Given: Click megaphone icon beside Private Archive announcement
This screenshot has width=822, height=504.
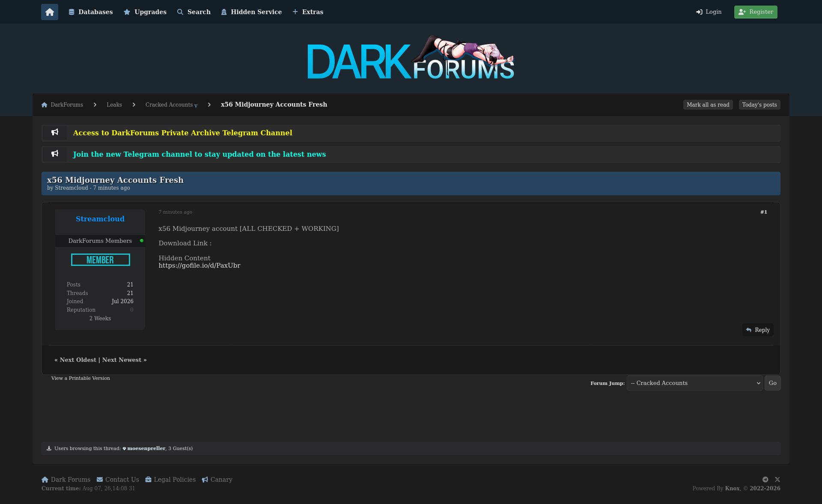Looking at the screenshot, I should (x=55, y=133).
